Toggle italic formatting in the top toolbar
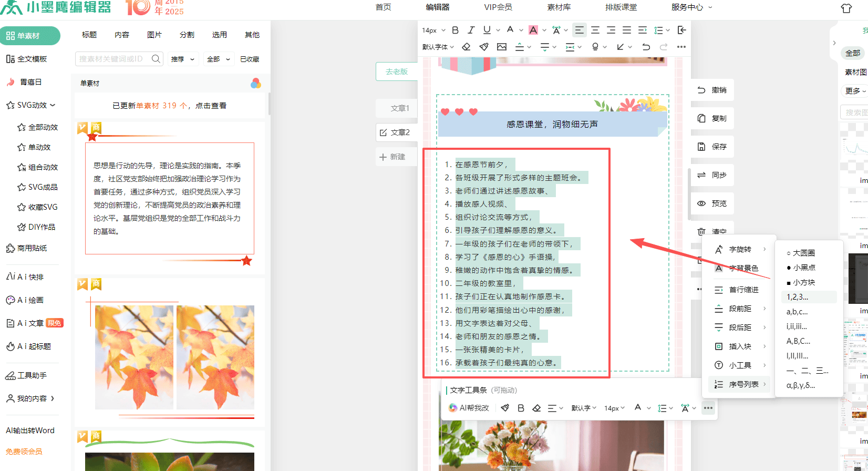Viewport: 868px width, 471px height. pos(471,30)
